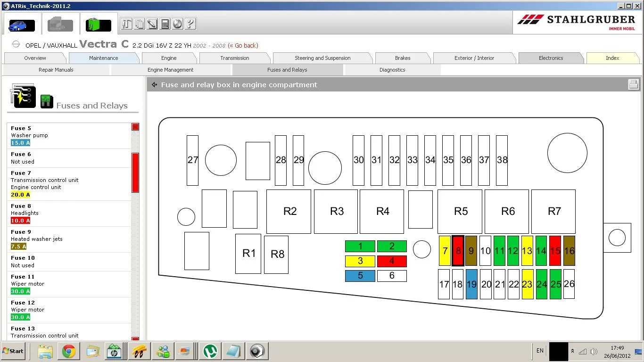
Task: Open the Transmission tab
Action: tap(235, 58)
